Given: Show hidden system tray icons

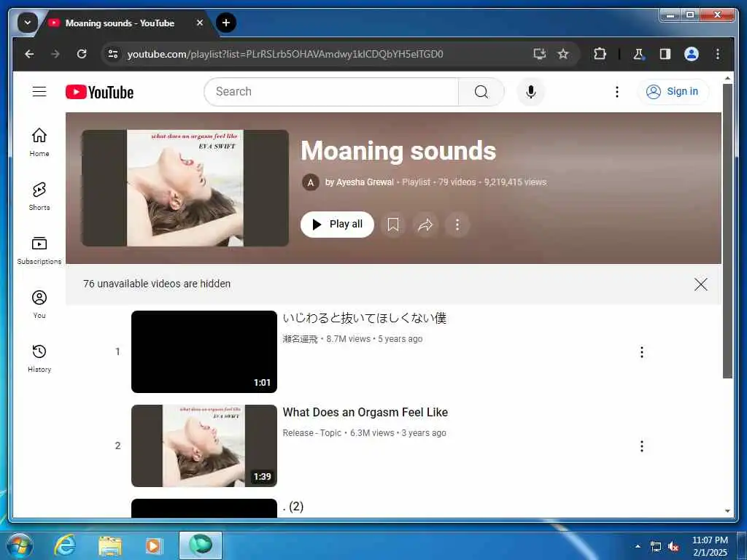Looking at the screenshot, I should click(638, 546).
